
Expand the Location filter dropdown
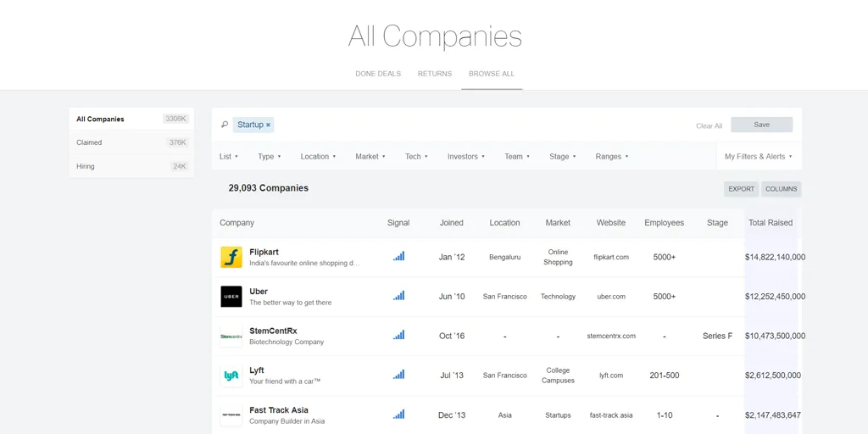[x=319, y=157]
